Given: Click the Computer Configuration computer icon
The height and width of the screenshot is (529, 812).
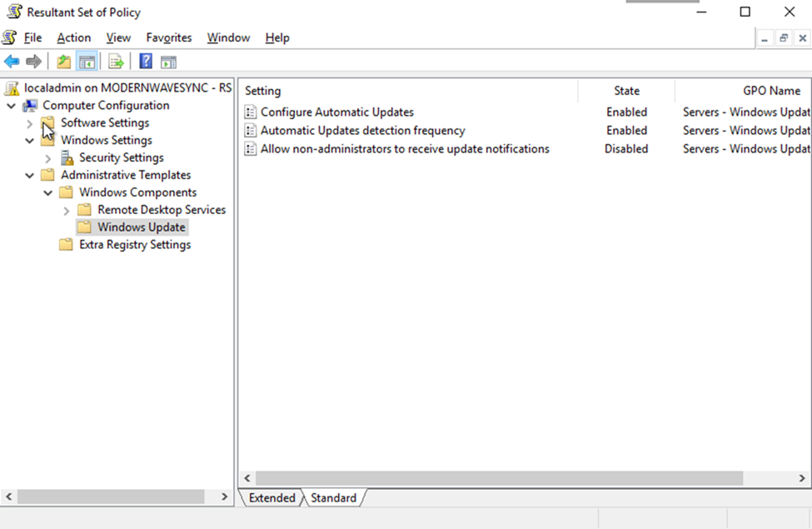Looking at the screenshot, I should [x=30, y=106].
